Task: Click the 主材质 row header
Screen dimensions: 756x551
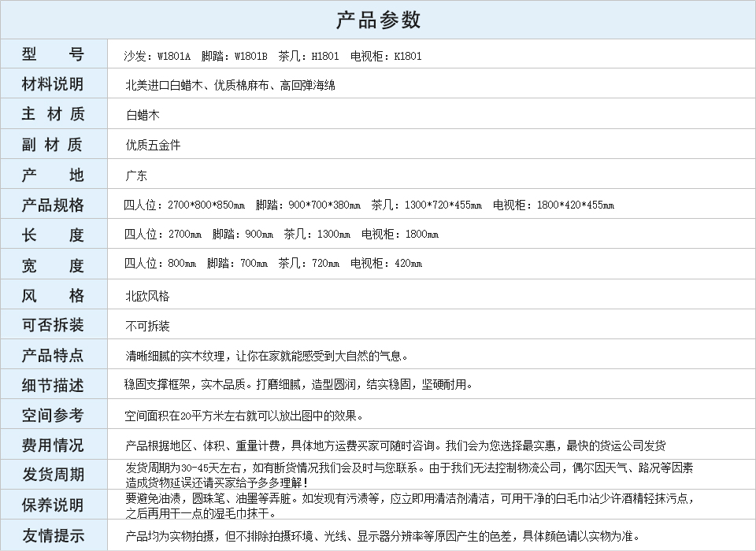Action: point(53,114)
